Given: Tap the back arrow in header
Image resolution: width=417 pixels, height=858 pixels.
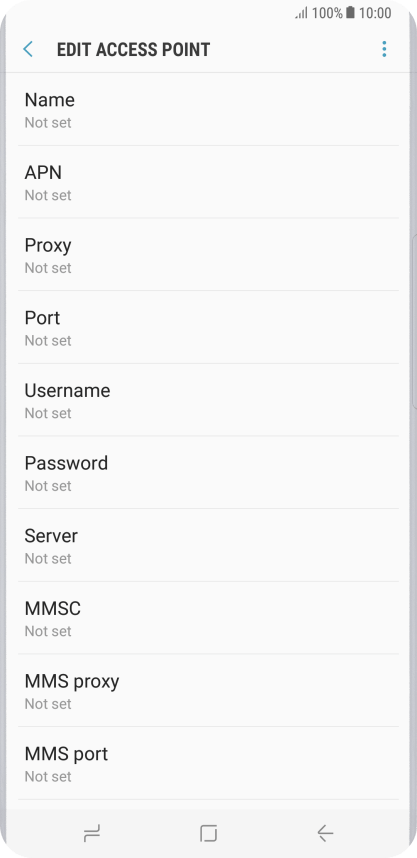Looking at the screenshot, I should (28, 49).
